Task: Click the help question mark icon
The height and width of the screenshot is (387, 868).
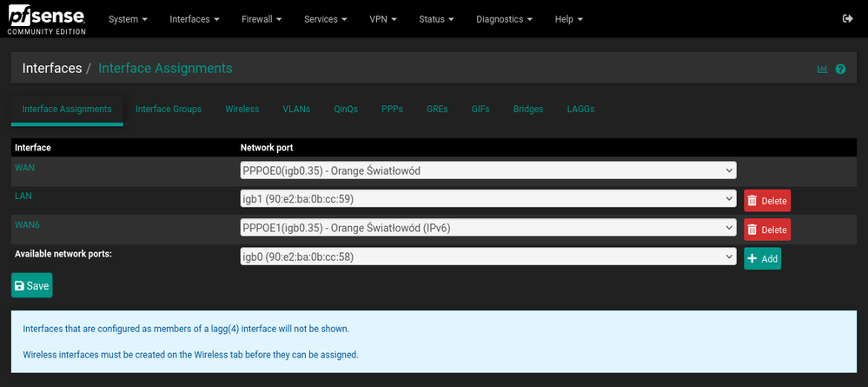Action: (840, 69)
